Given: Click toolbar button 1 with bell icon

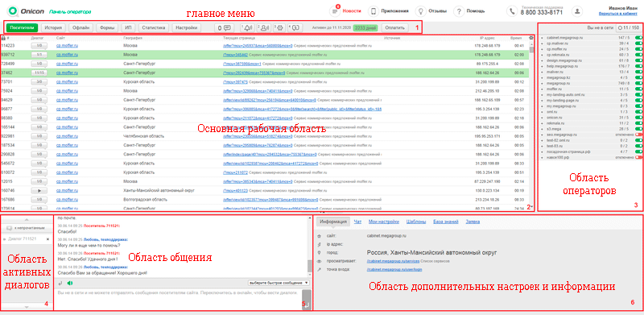Looking at the screenshot, I should [248, 28].
